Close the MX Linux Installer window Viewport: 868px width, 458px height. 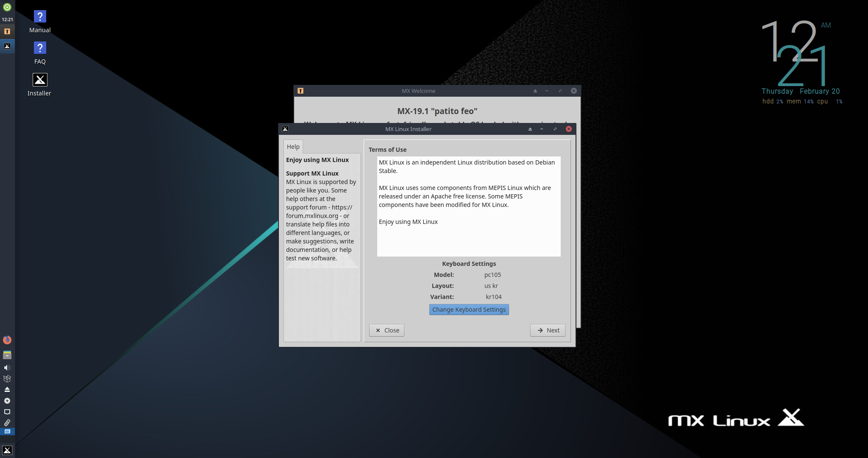coord(569,129)
